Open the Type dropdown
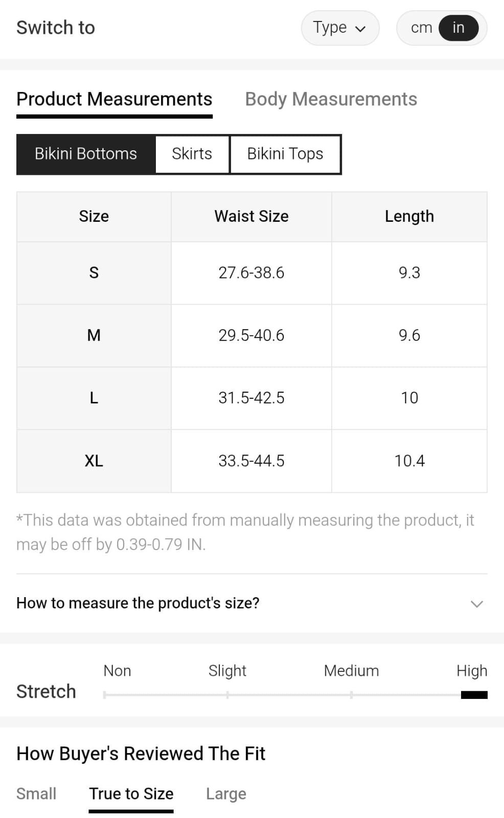Image resolution: width=504 pixels, height=818 pixels. click(x=339, y=28)
